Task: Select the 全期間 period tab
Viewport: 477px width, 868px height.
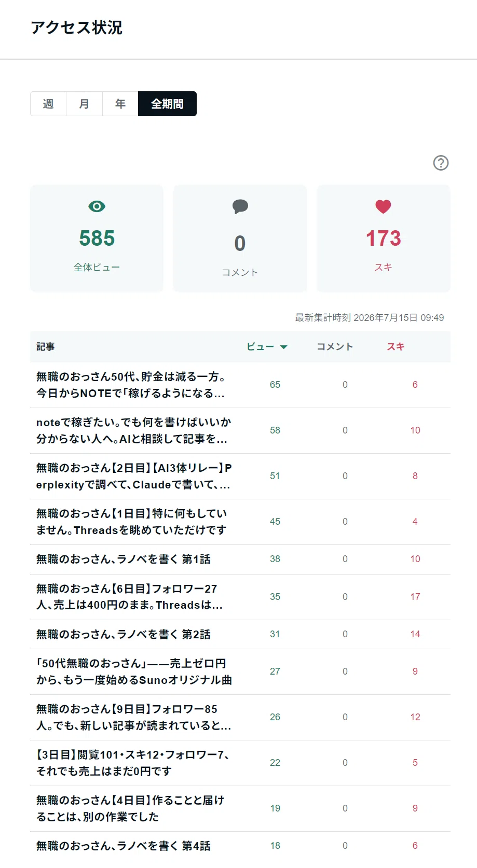Action: click(x=167, y=104)
